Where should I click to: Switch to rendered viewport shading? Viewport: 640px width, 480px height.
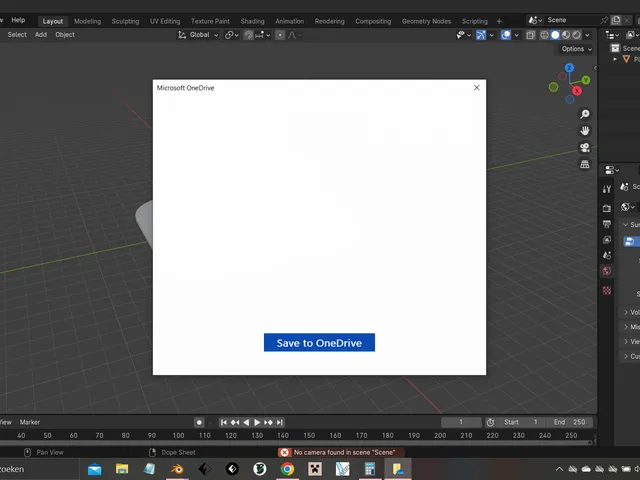point(576,35)
